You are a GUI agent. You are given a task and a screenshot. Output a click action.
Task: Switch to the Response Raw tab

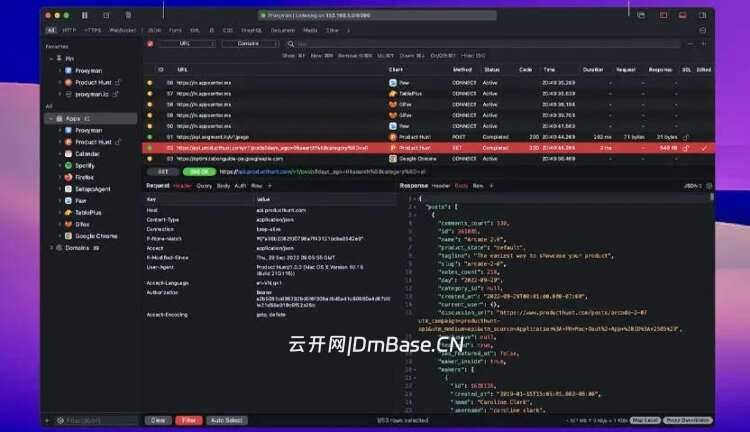click(x=478, y=186)
